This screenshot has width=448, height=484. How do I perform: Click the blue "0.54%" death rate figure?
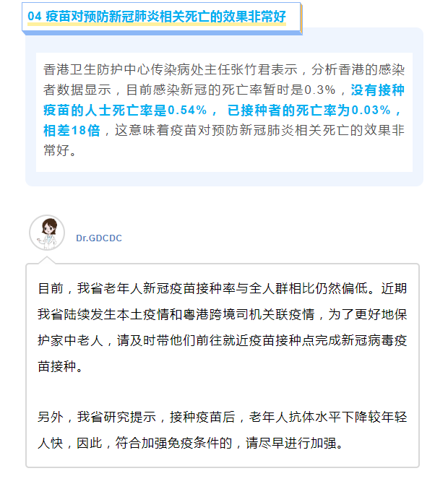click(187, 111)
